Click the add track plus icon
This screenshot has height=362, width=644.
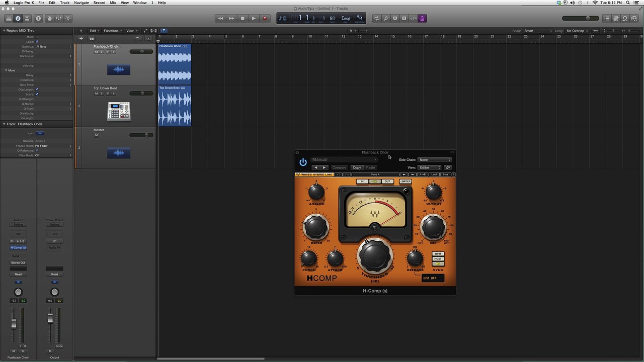80,39
